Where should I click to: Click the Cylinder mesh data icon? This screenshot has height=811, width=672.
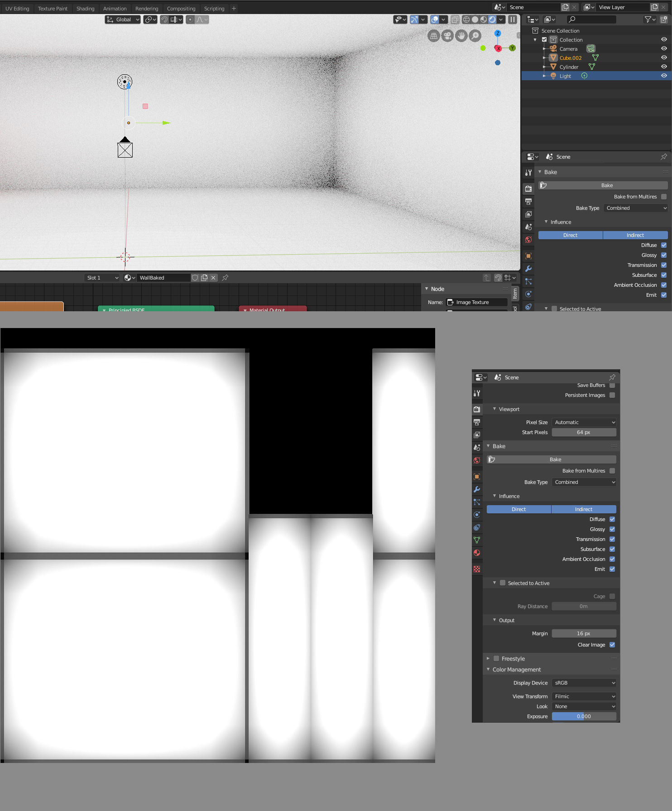(x=591, y=67)
